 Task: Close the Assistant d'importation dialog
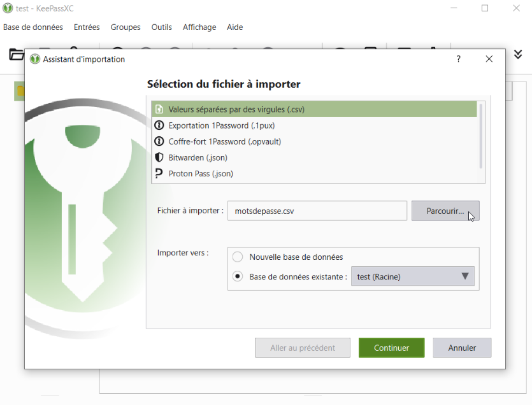tap(489, 59)
